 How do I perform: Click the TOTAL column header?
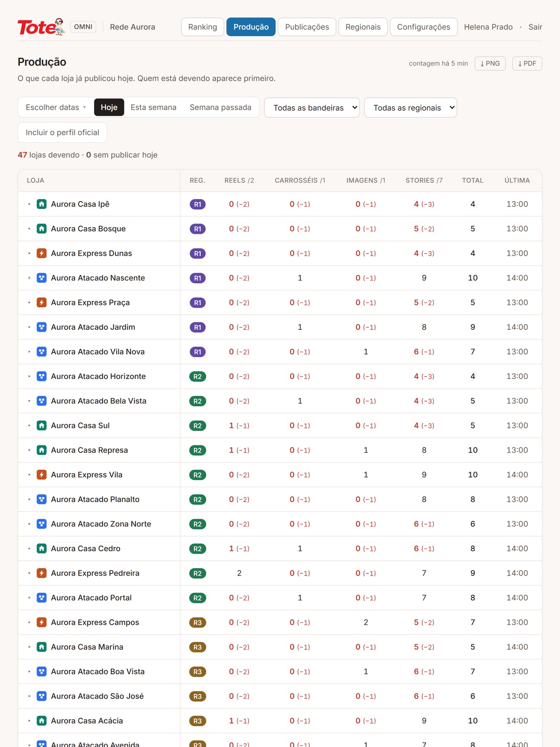[x=473, y=181]
